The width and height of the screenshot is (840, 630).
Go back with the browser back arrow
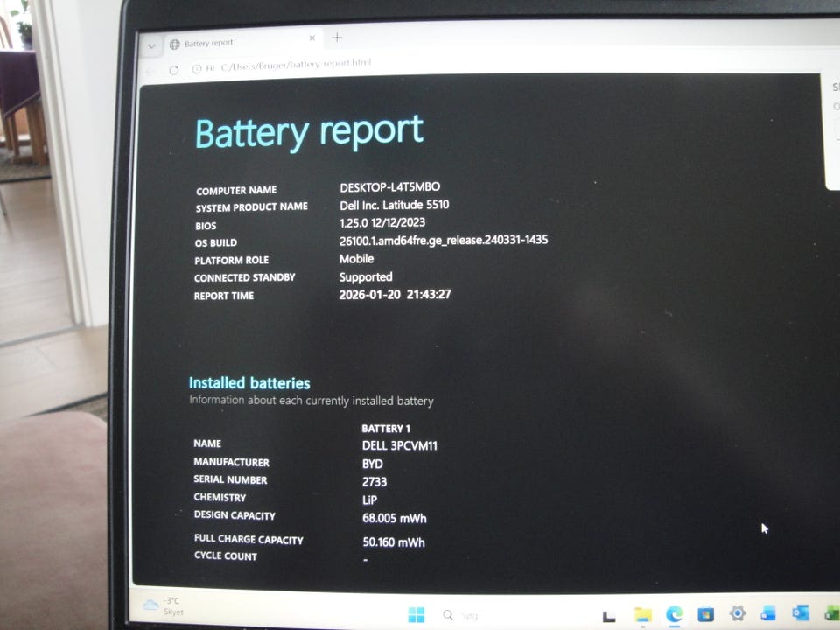150,71
